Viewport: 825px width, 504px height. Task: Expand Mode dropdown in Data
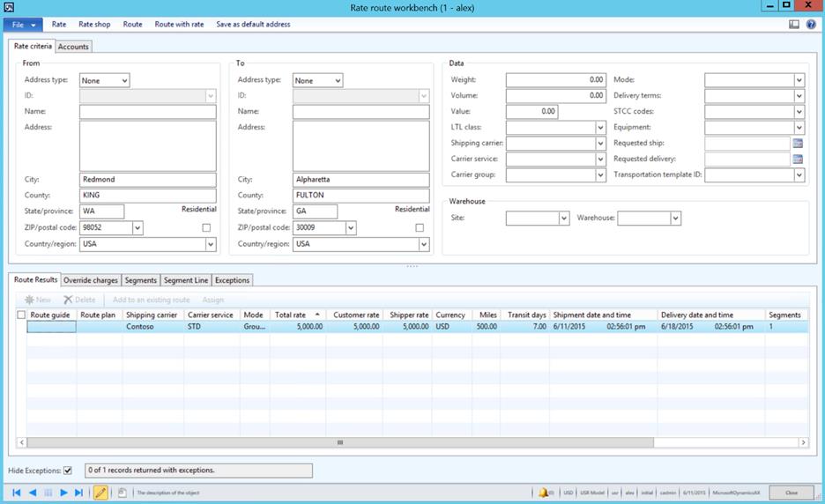799,80
